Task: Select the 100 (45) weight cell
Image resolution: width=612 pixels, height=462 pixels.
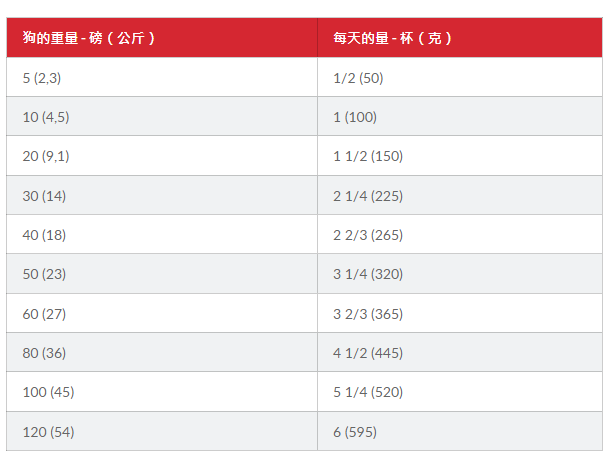Action: [x=48, y=393]
